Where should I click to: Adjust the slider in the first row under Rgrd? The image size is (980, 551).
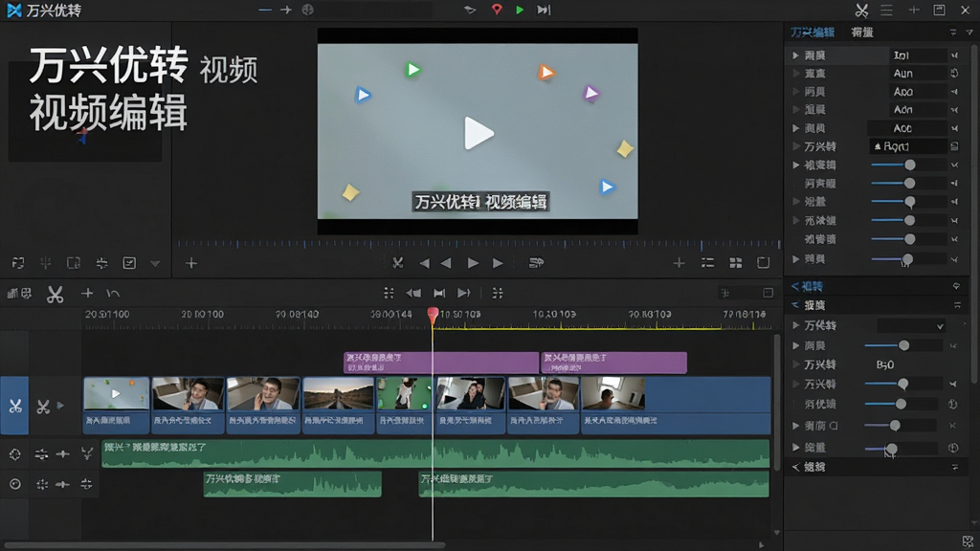click(910, 165)
